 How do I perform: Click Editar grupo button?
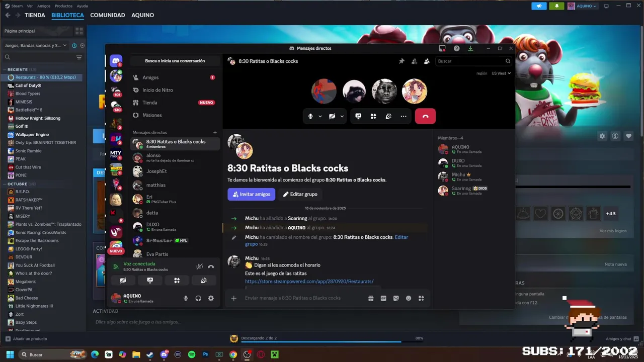coord(300,194)
